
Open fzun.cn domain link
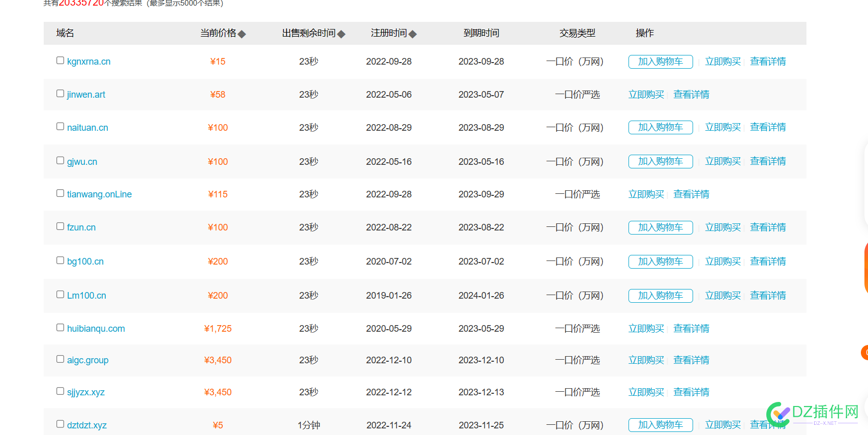[81, 227]
